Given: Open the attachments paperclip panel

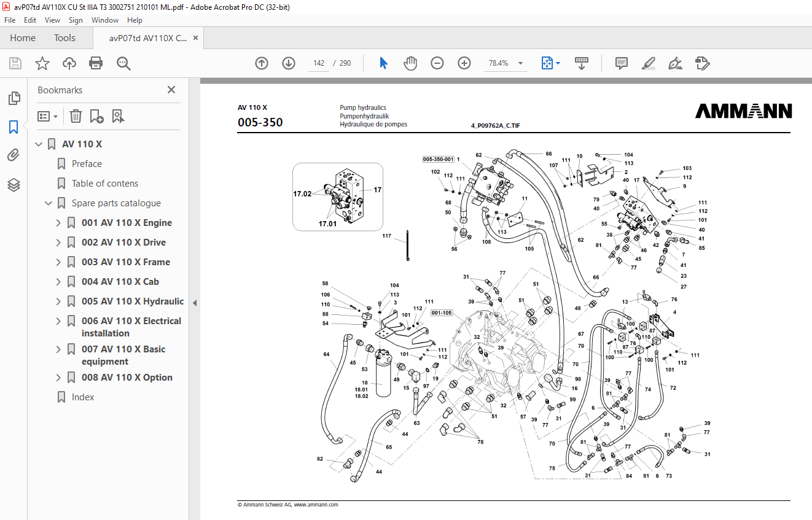Looking at the screenshot, I should [14, 156].
